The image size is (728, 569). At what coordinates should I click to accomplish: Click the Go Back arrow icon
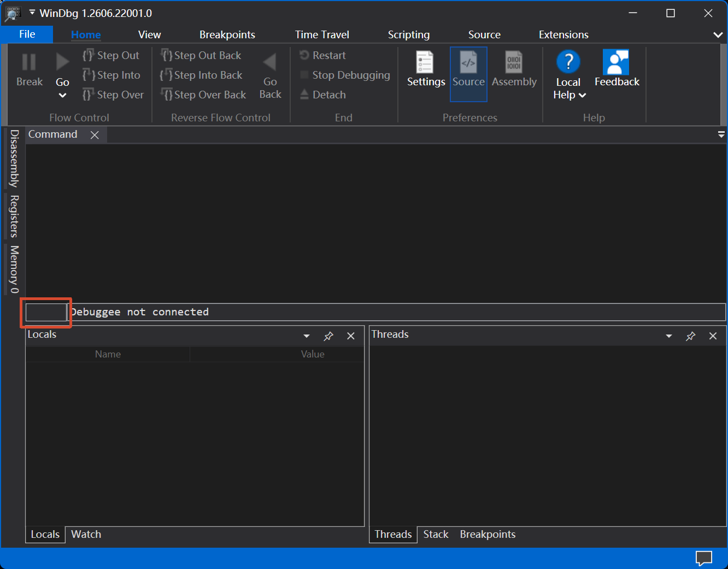[x=270, y=62]
